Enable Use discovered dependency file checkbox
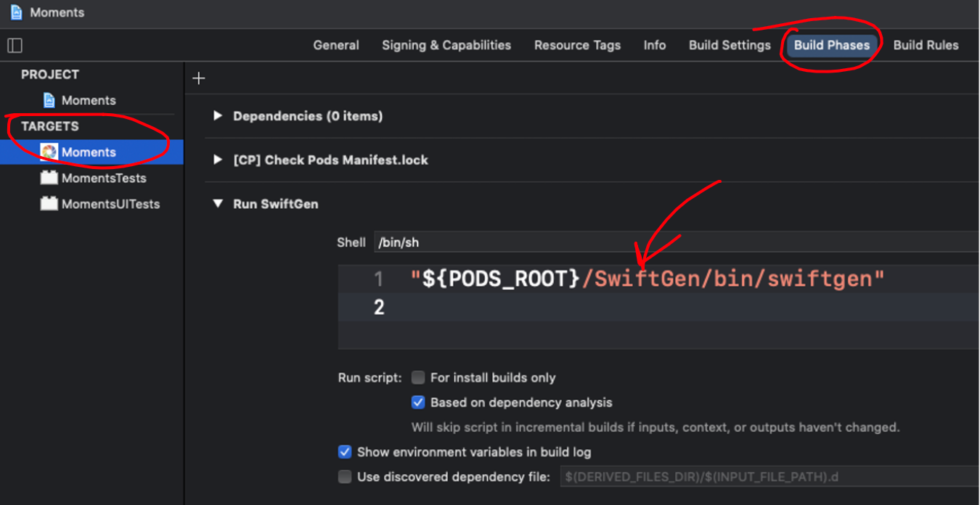 click(345, 477)
